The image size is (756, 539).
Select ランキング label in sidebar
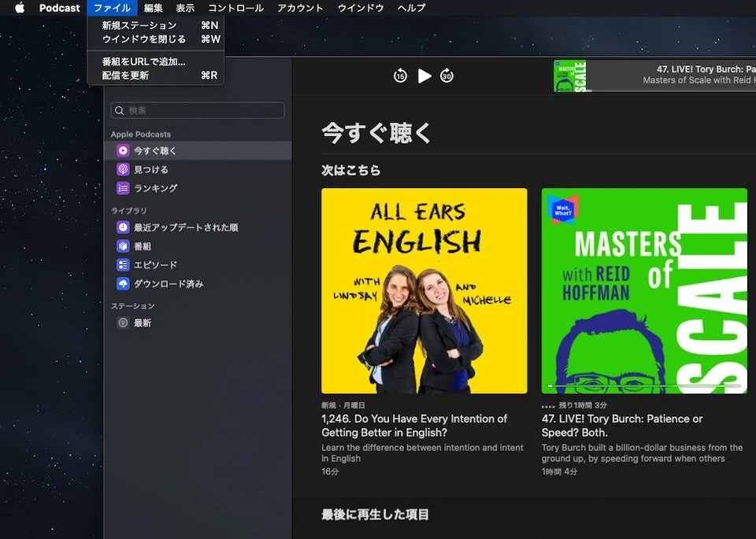[x=155, y=188]
